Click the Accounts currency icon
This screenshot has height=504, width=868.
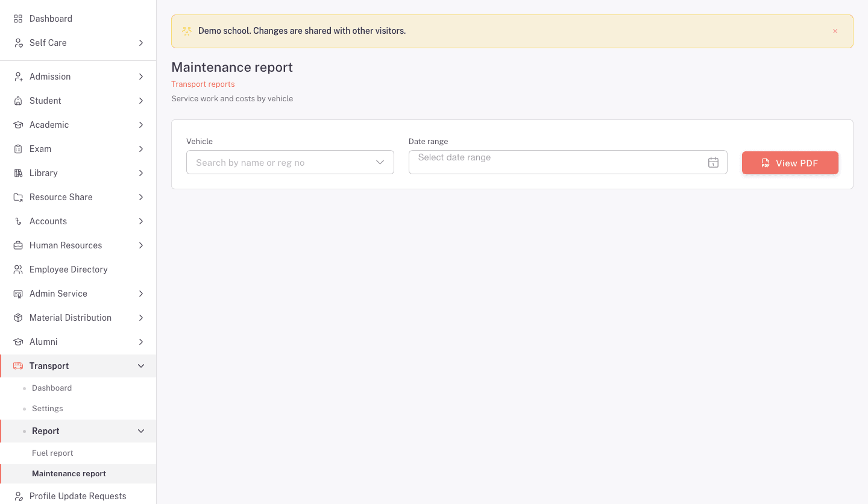pos(18,221)
